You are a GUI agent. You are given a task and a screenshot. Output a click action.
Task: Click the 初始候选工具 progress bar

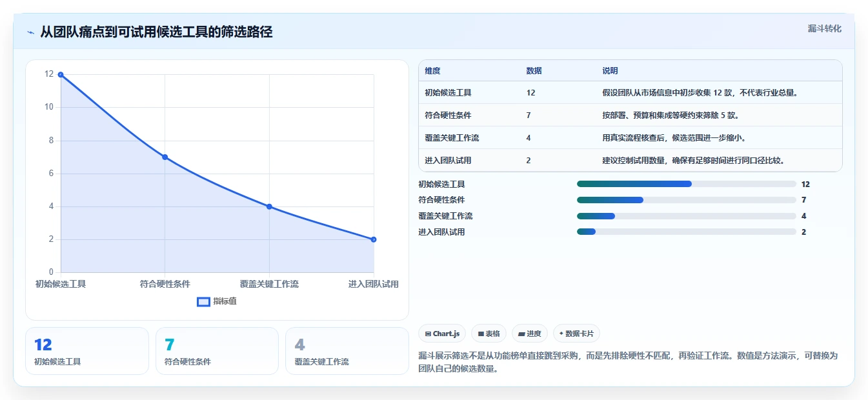click(686, 184)
